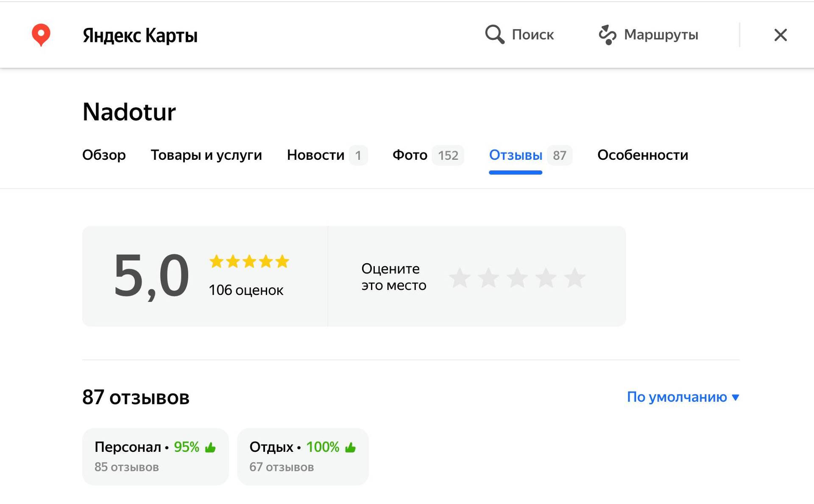The height and width of the screenshot is (504, 814).
Task: Rate this place three stars
Action: 517,278
